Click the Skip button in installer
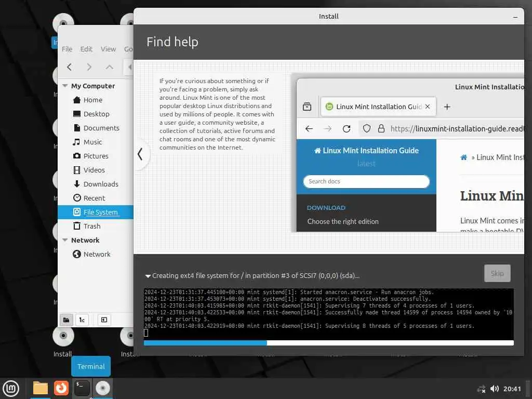The height and width of the screenshot is (399, 532). click(x=497, y=273)
